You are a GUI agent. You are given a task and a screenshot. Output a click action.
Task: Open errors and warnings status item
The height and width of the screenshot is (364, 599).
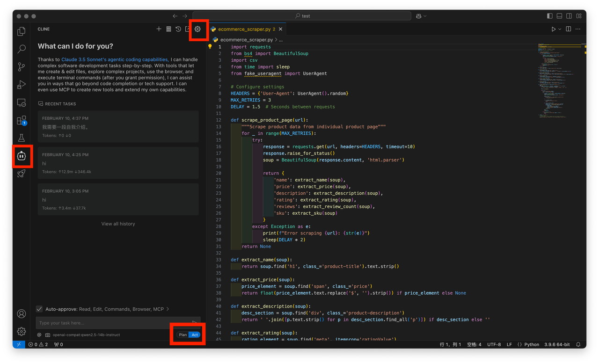tap(38, 344)
